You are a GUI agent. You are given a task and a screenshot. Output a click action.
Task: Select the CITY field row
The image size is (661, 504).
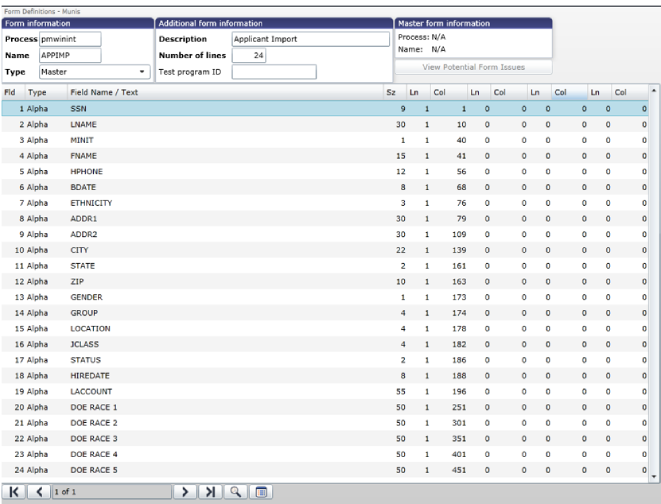click(x=325, y=250)
